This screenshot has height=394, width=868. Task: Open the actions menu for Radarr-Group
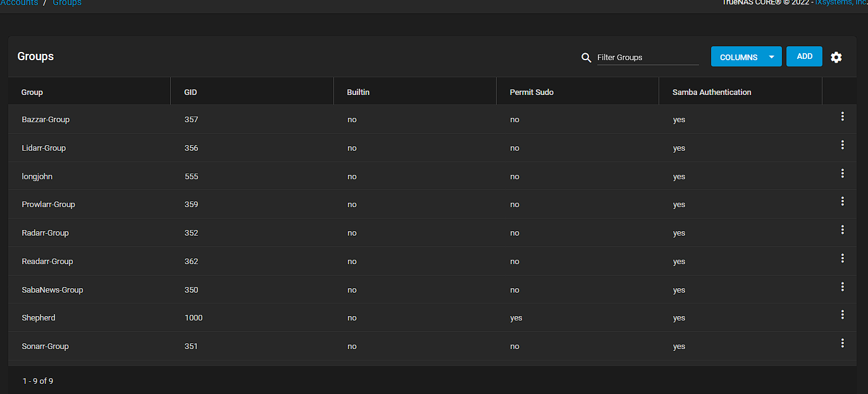pyautogui.click(x=842, y=230)
